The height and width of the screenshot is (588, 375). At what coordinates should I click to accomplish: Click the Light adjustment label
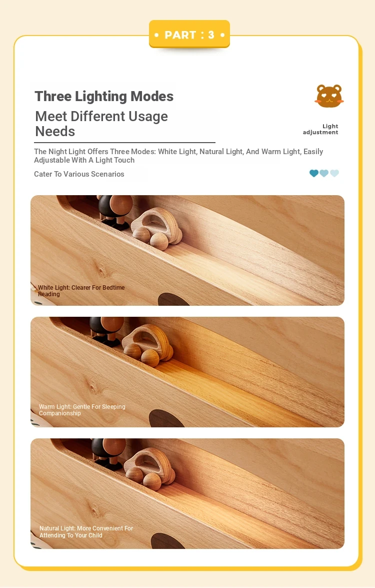pyautogui.click(x=320, y=129)
